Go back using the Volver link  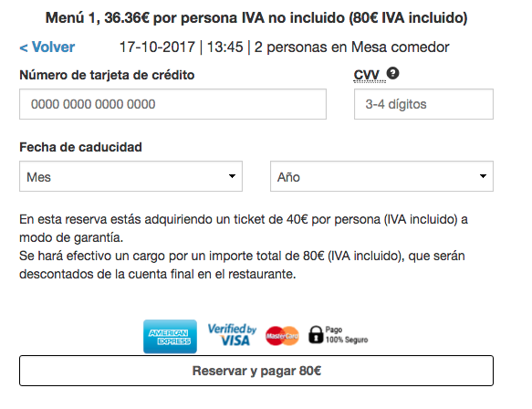[x=47, y=47]
